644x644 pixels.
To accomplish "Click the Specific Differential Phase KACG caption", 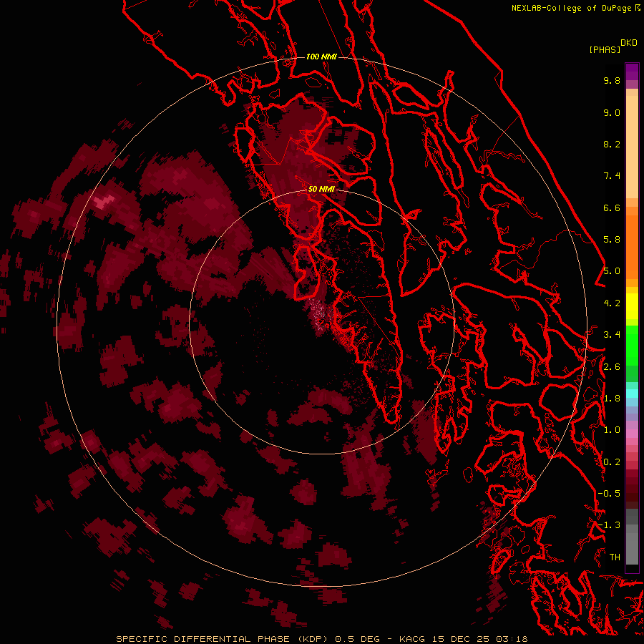I will click(x=321, y=639).
